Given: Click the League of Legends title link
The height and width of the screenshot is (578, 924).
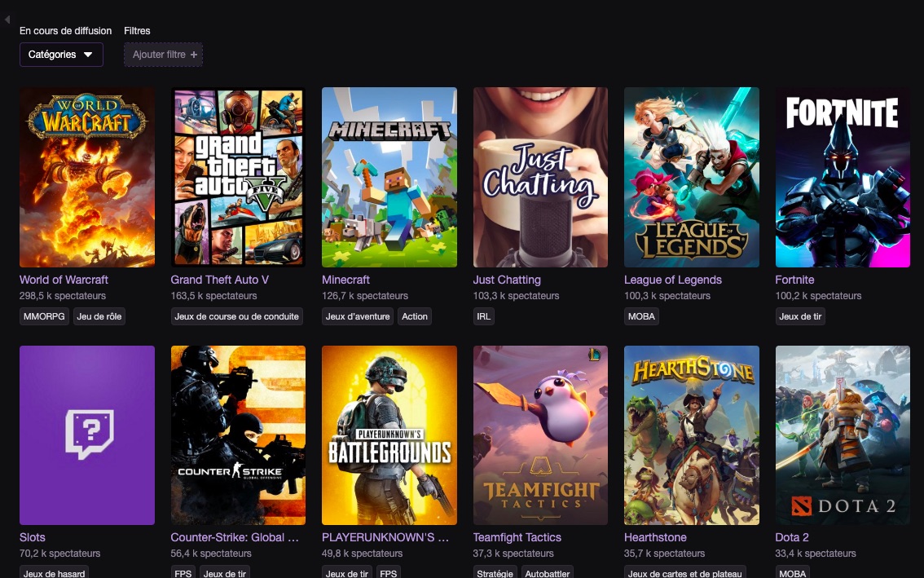Looking at the screenshot, I should pyautogui.click(x=673, y=280).
